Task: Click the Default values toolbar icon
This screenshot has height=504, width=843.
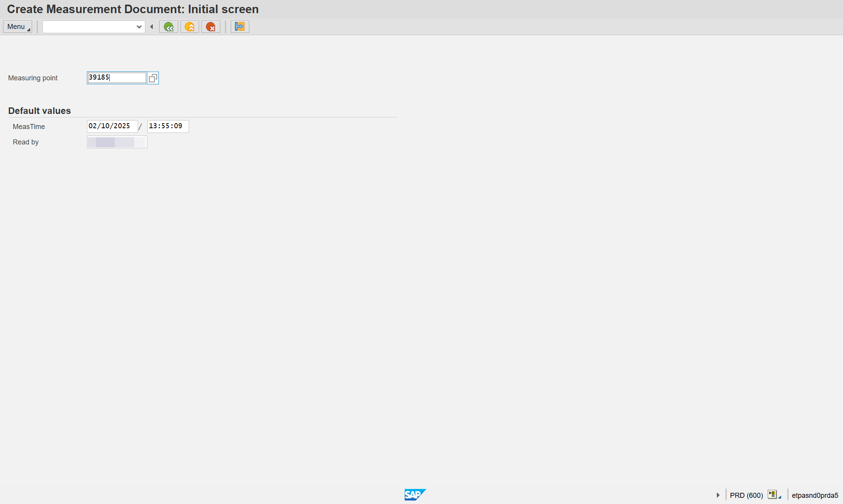Action: point(240,27)
